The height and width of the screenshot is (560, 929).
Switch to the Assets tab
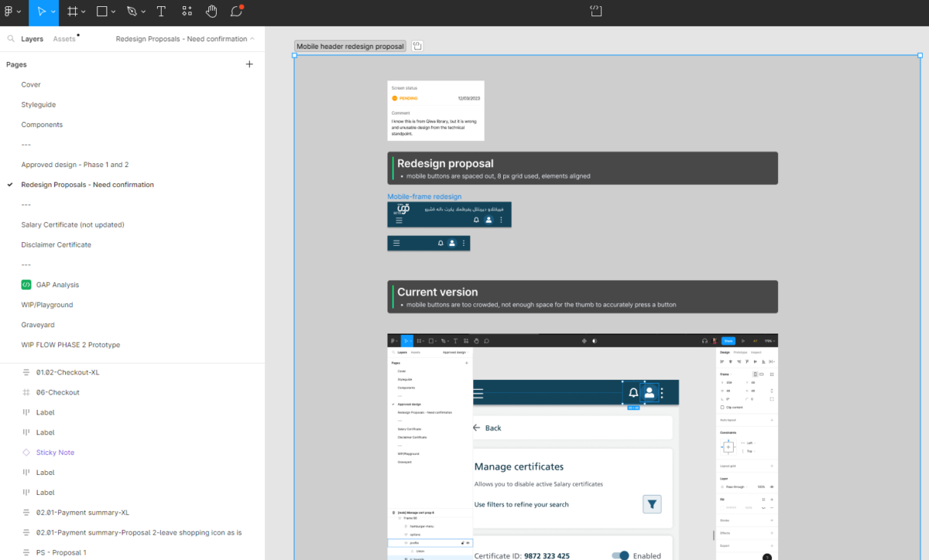point(63,38)
